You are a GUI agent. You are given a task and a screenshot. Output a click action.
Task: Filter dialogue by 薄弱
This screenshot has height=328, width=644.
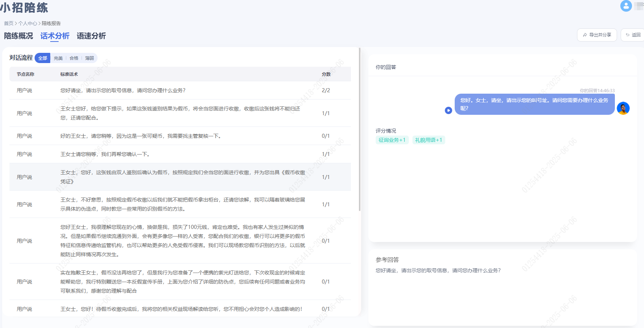[90, 58]
